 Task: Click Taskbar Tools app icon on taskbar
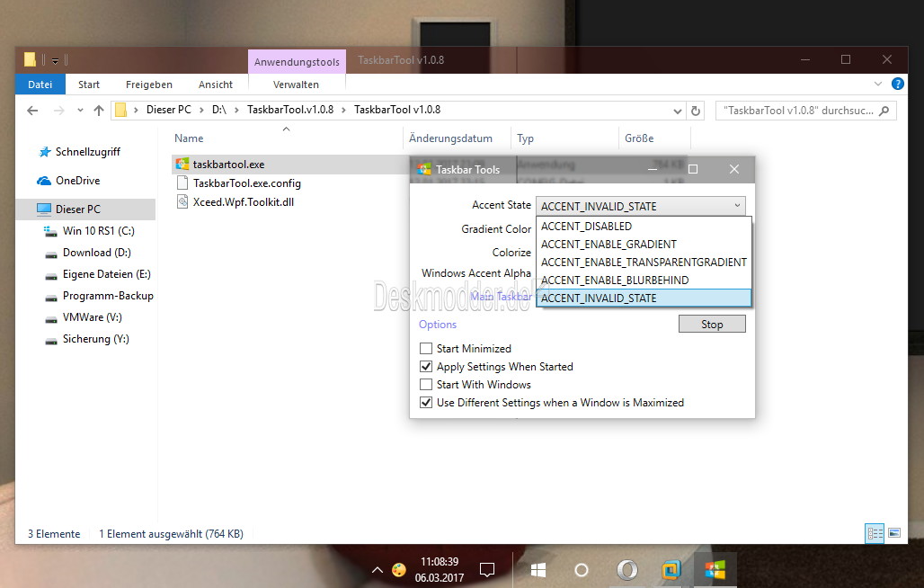(x=715, y=570)
